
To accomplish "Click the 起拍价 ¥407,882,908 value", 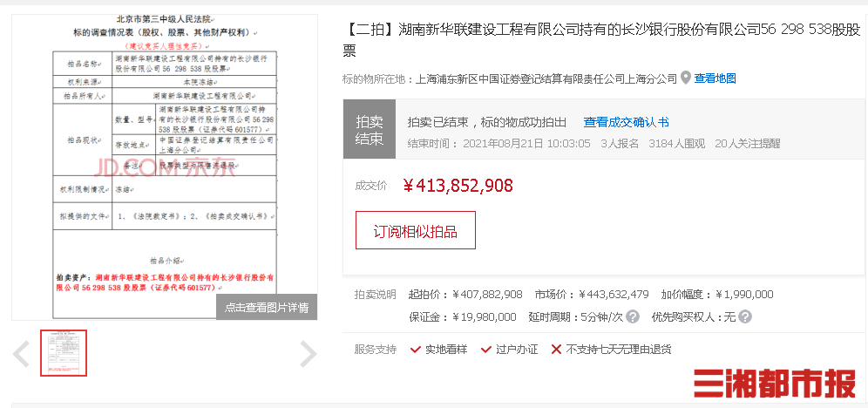I will coord(487,295).
